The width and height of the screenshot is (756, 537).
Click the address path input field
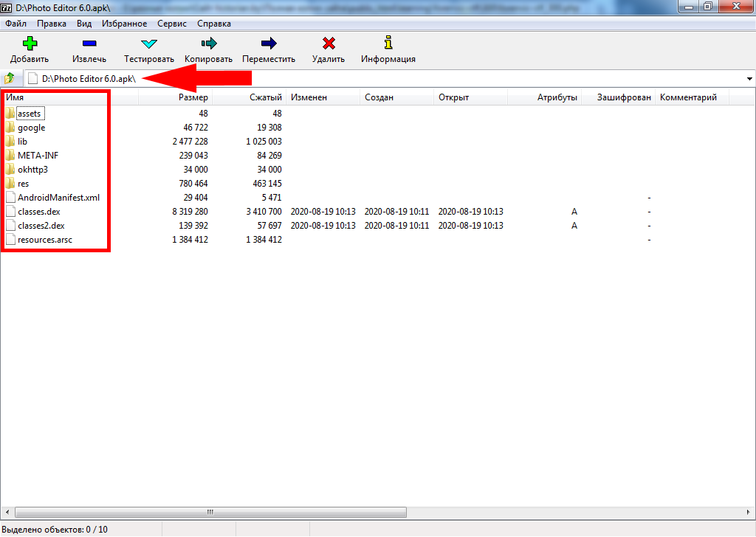443,79
